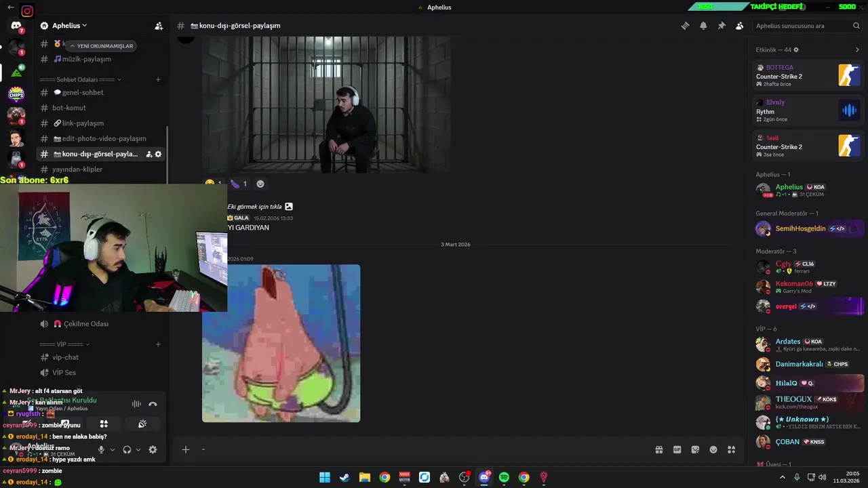Open the soundboard button in voice panel
The image size is (868, 488).
pos(142,424)
